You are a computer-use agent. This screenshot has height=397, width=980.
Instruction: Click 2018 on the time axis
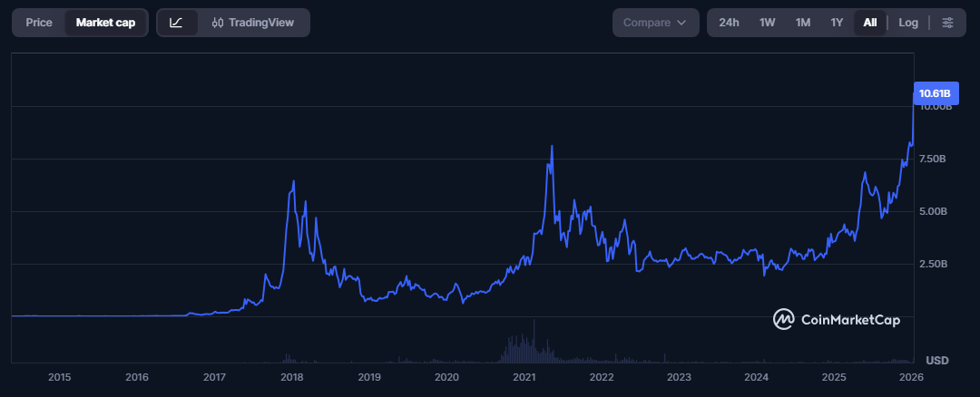tap(291, 377)
